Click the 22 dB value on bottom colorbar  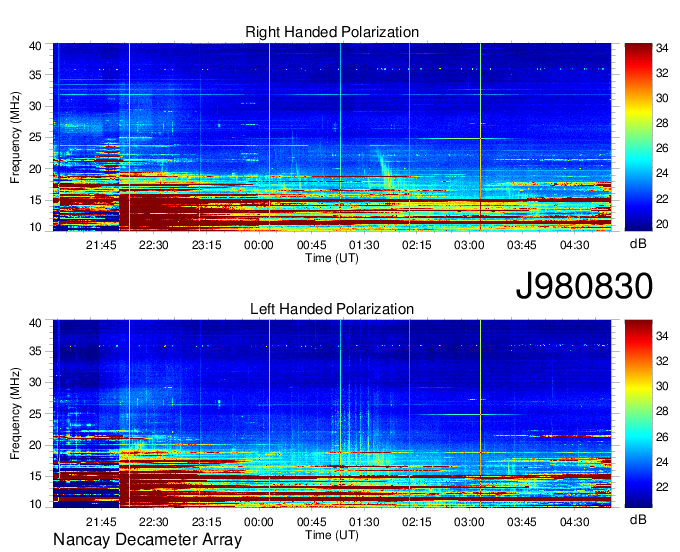coord(662,487)
